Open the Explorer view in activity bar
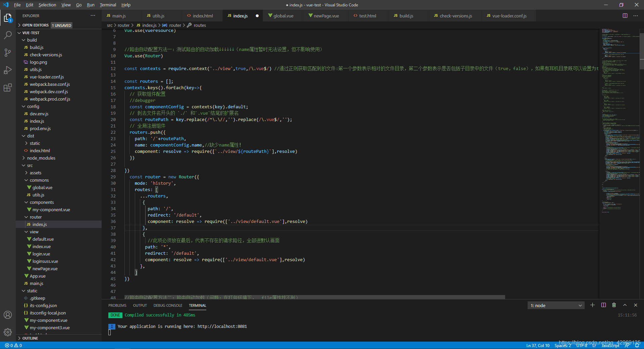This screenshot has width=644, height=349. [8, 18]
